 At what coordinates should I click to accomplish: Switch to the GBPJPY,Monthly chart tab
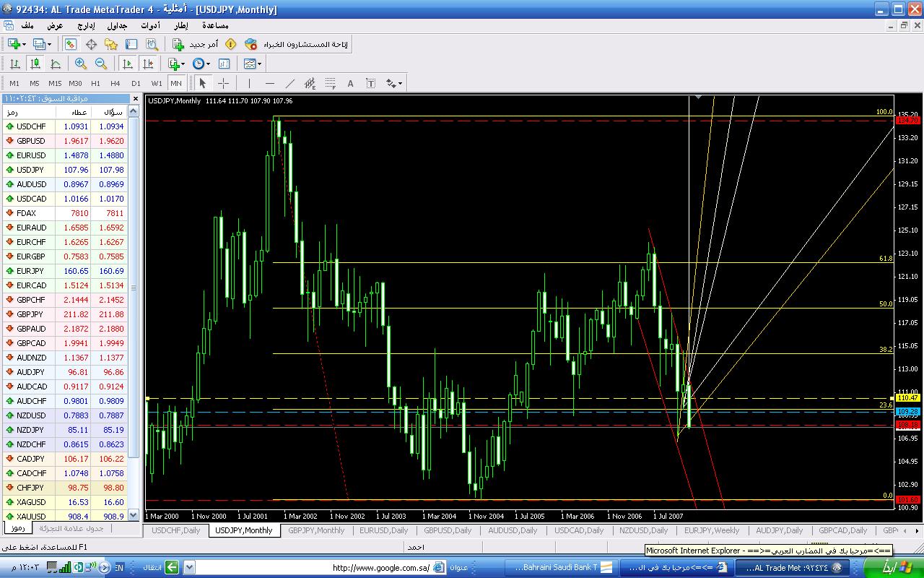(316, 530)
